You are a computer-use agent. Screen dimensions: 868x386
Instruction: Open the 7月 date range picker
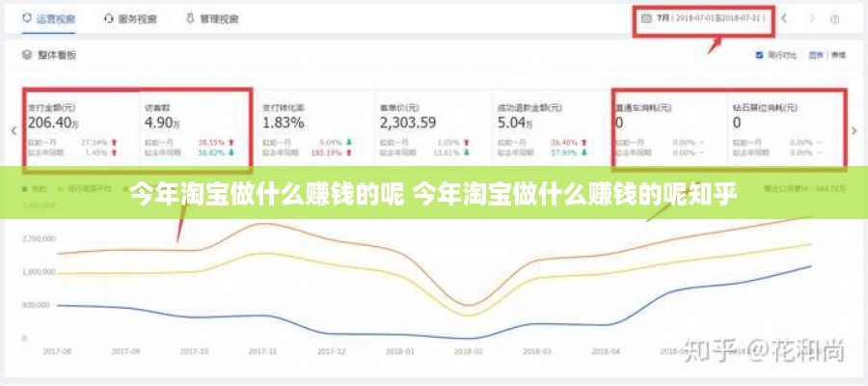point(704,18)
